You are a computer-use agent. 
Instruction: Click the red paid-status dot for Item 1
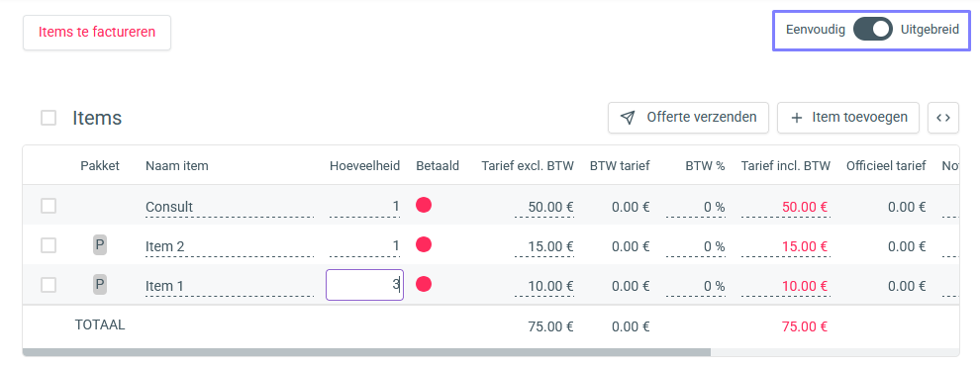tap(424, 285)
